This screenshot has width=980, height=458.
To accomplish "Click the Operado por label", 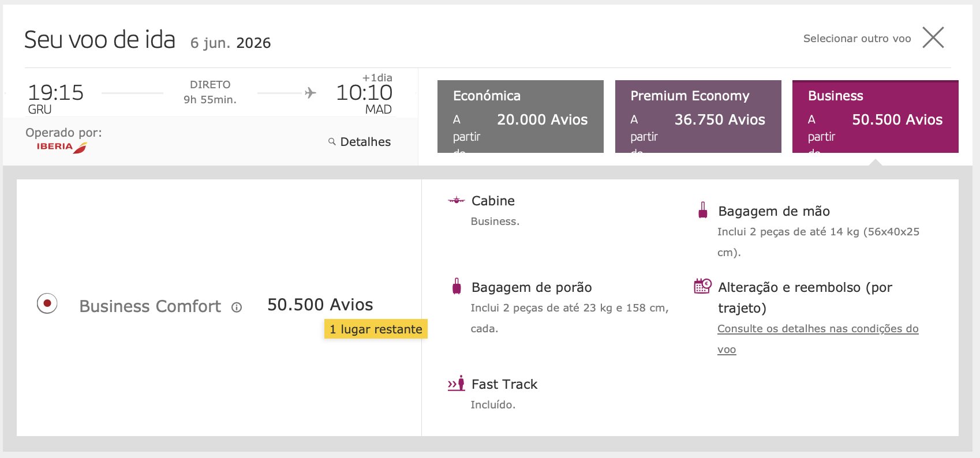I will (x=63, y=133).
